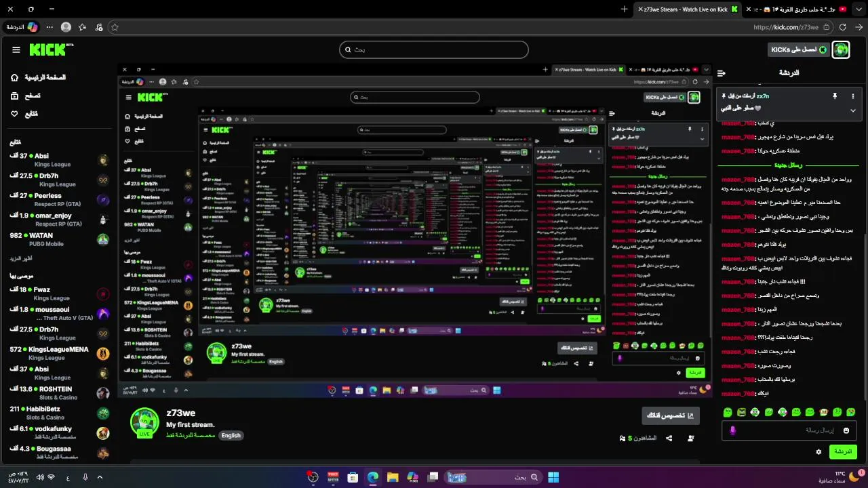Show hidden system tray icons chevron
The image size is (868, 488).
pos(100,477)
